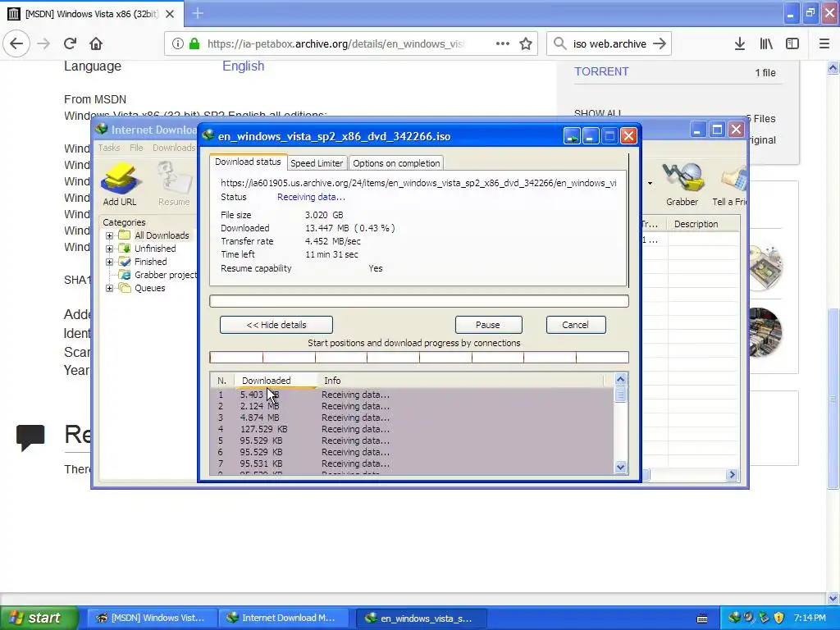
Task: Click the Resume icon in IDM toolbar
Action: click(174, 184)
